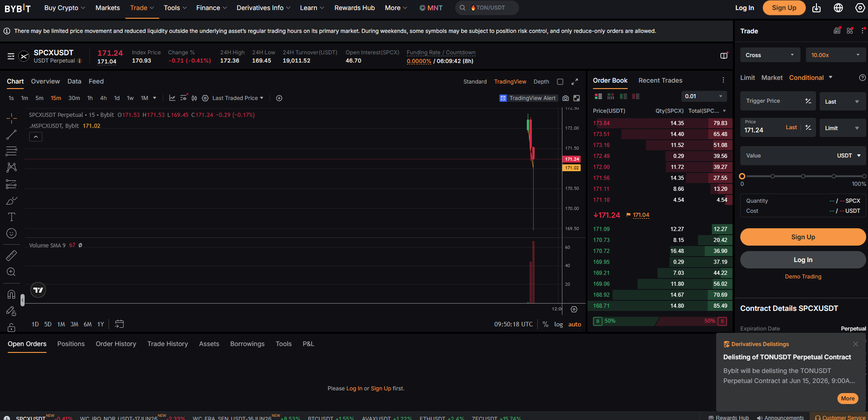Image resolution: width=868 pixels, height=420 pixels.
Task: Pick the text annotation tool
Action: (11, 217)
